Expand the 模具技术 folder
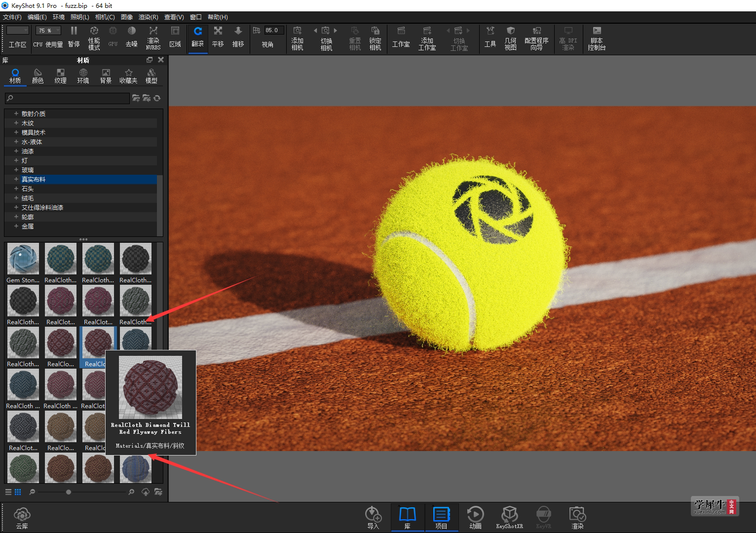Image resolution: width=756 pixels, height=533 pixels. coord(16,132)
